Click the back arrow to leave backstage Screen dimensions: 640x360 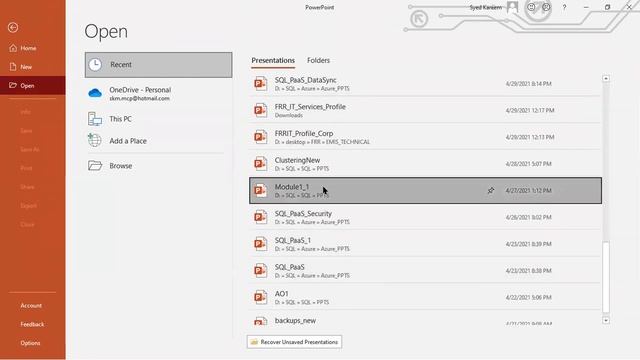[x=13, y=27]
